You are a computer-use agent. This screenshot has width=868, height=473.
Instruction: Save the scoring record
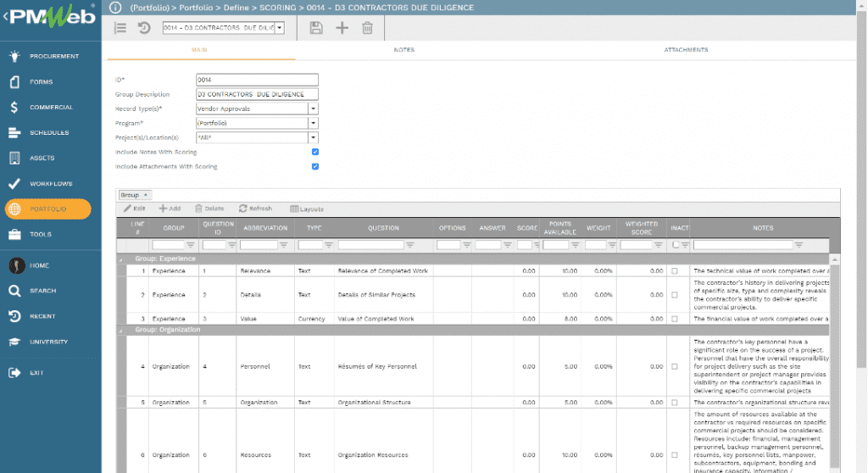click(315, 28)
